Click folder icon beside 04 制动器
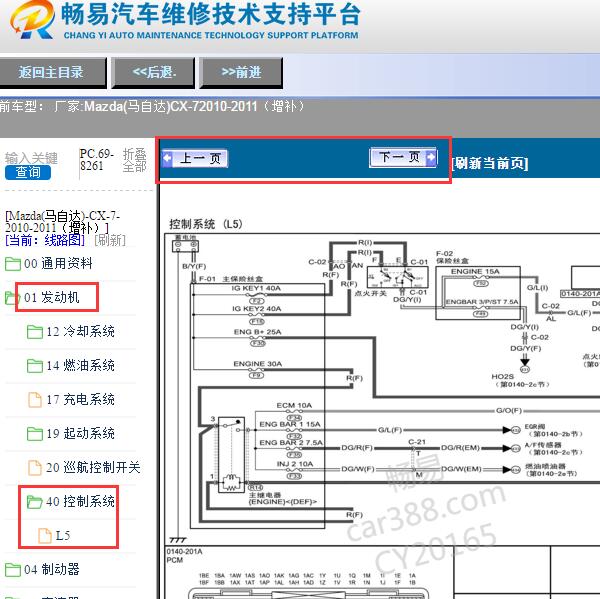 pos(13,570)
